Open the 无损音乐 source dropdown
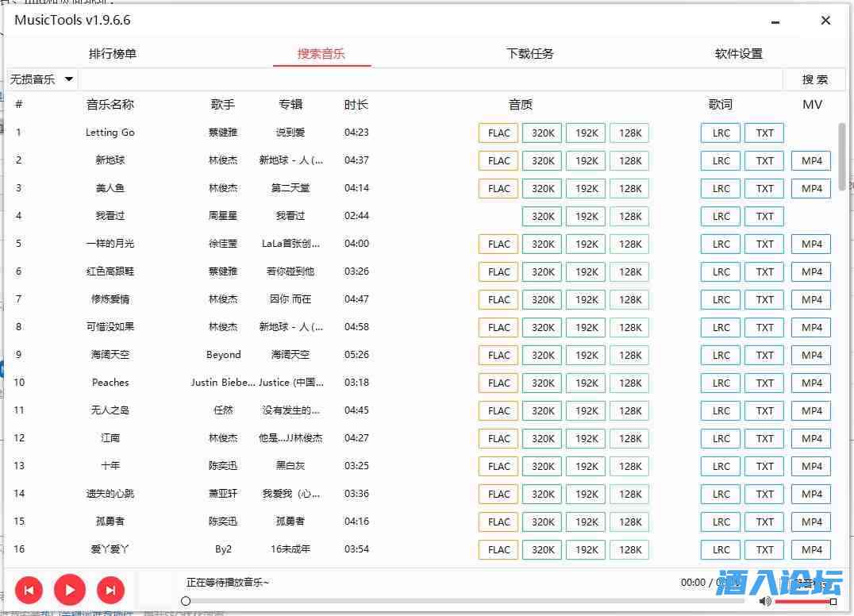Screen dimensions: 854x616 pyautogui.click(x=40, y=79)
